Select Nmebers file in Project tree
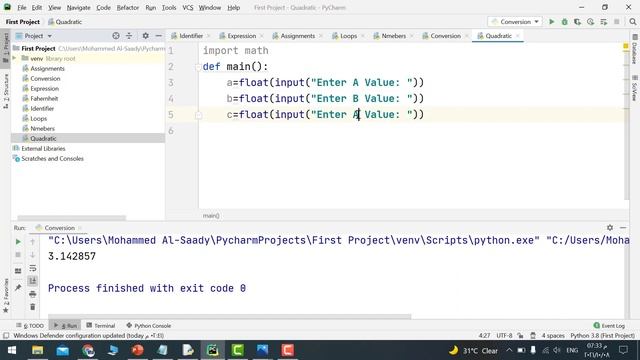640x360 pixels. (x=42, y=129)
